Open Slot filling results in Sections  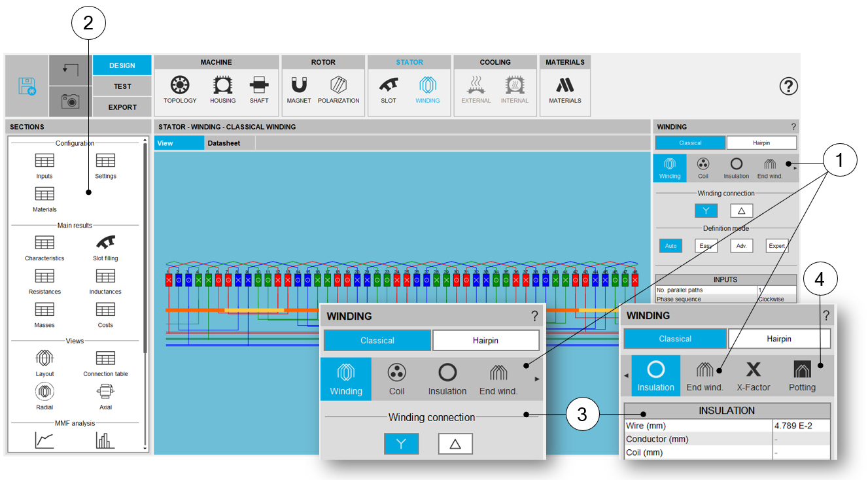click(105, 247)
